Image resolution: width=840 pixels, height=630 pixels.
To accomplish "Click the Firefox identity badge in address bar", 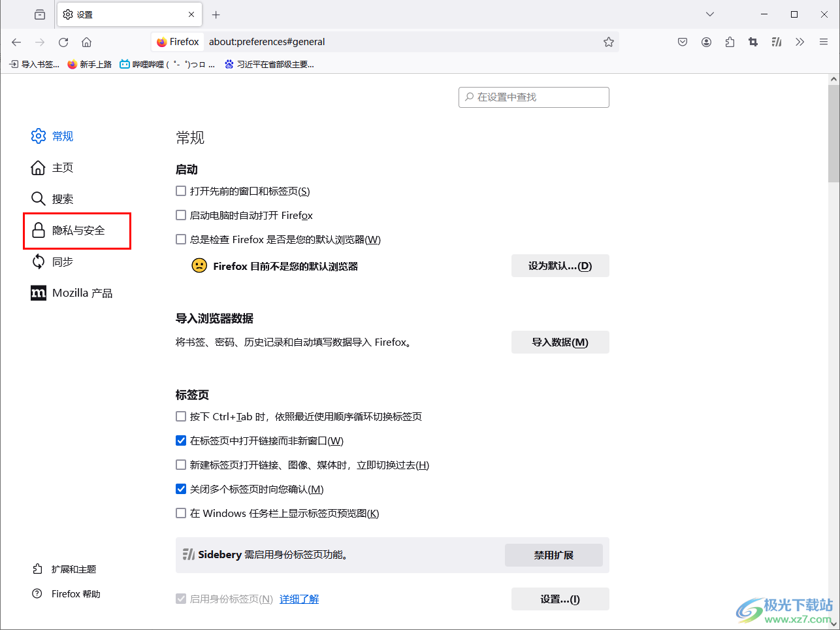I will coord(178,42).
